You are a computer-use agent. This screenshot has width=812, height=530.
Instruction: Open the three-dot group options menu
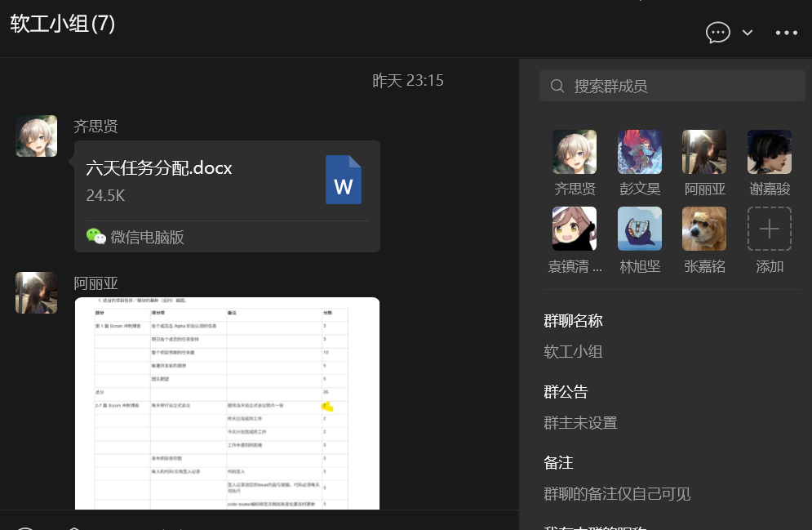pos(786,33)
